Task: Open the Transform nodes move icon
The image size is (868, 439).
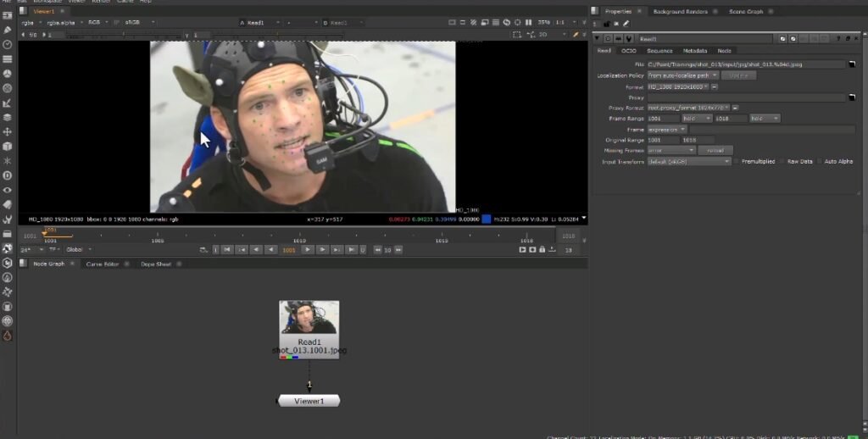Action: 7,131
